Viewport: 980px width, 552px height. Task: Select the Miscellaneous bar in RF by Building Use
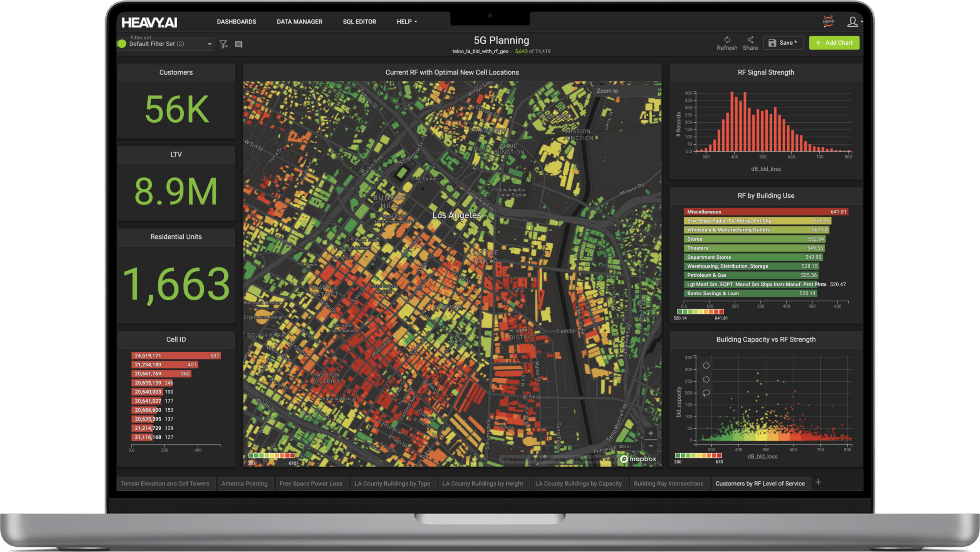pos(766,212)
